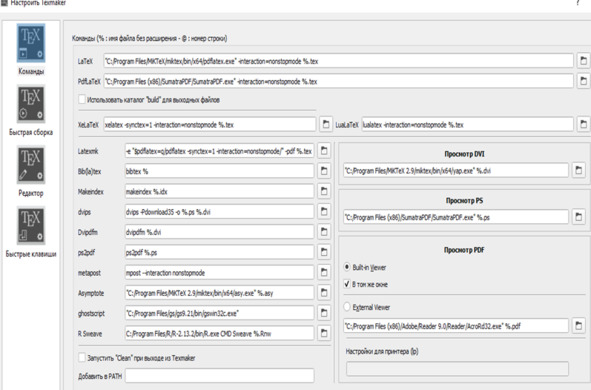This screenshot has width=591, height=390.
Task: Browse for the PdfLaTeX executable file
Action: (583, 81)
